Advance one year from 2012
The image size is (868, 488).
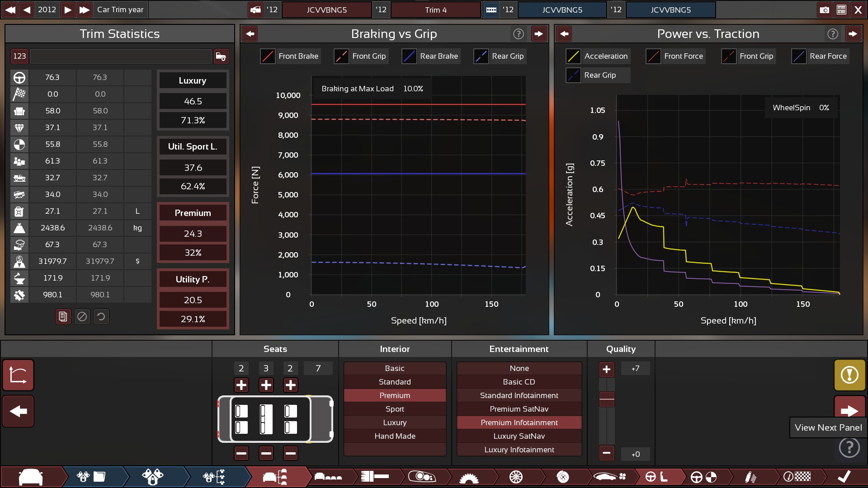[x=68, y=9]
